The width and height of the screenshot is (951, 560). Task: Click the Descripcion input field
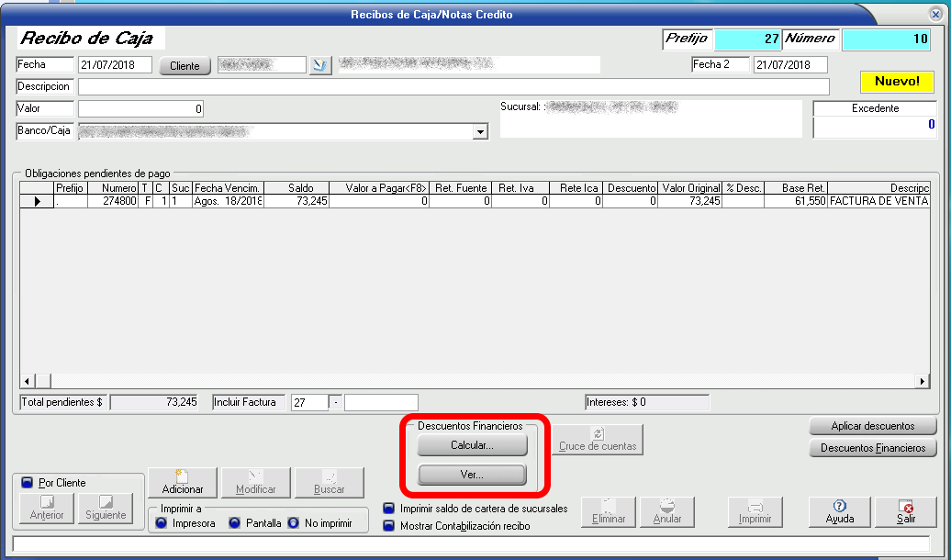click(x=453, y=86)
